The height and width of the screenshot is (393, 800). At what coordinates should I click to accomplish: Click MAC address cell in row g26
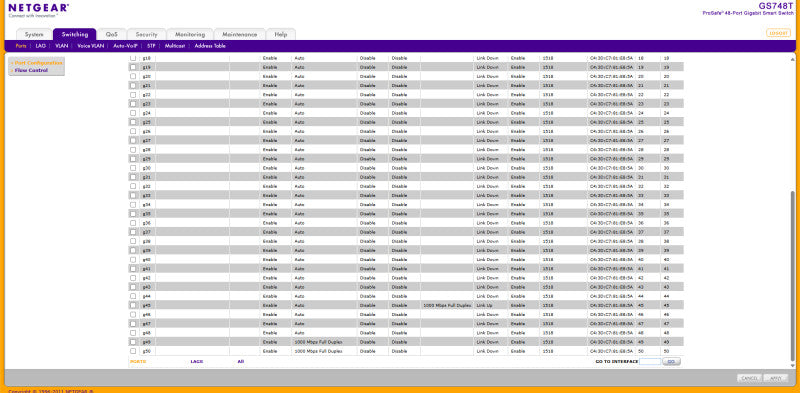pos(611,131)
